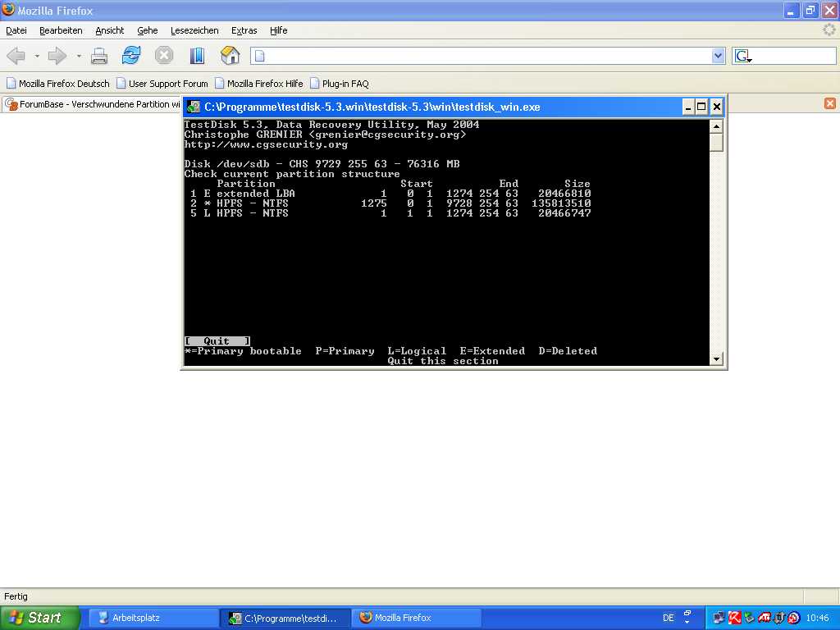Select the ForumBase Verschwundene Partition tab

tap(92, 104)
